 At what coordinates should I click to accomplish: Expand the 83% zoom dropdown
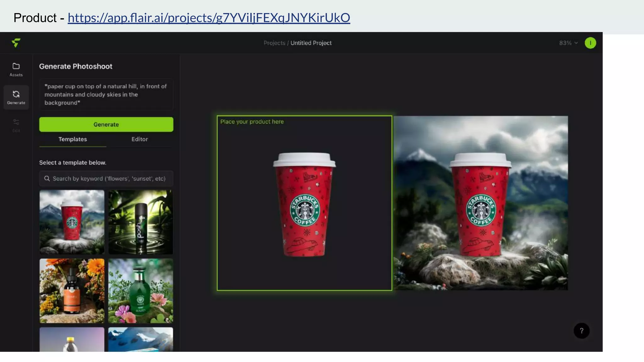568,43
